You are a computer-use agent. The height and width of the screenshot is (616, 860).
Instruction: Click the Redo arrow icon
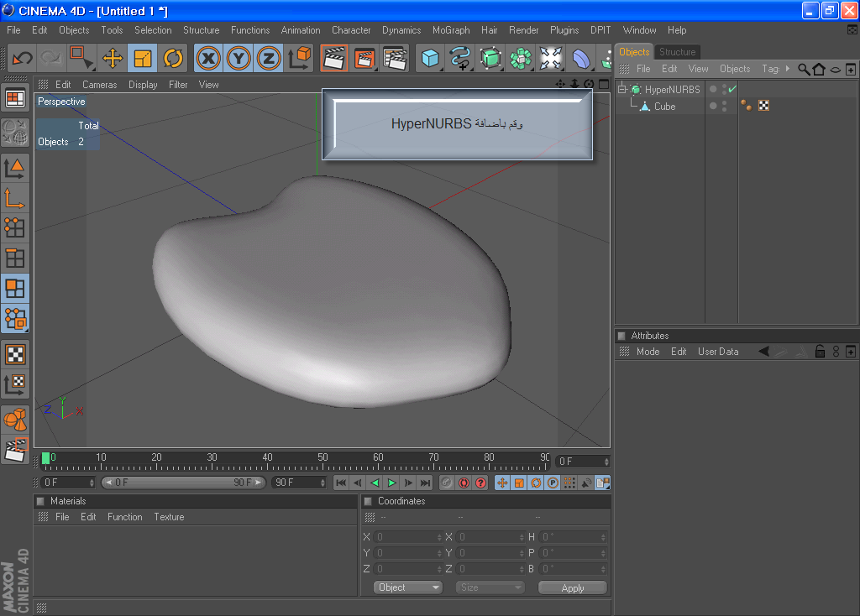[x=51, y=58]
